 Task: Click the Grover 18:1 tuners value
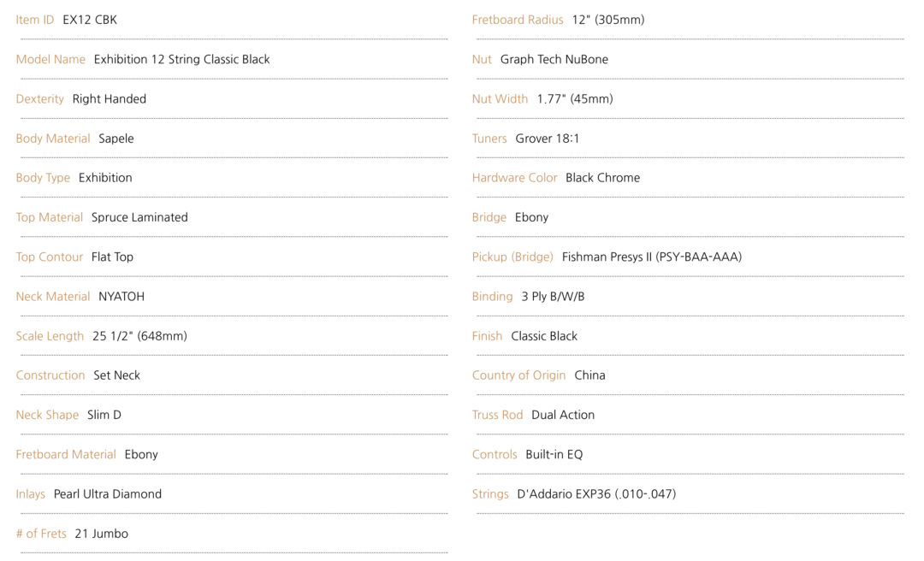pyautogui.click(x=548, y=139)
